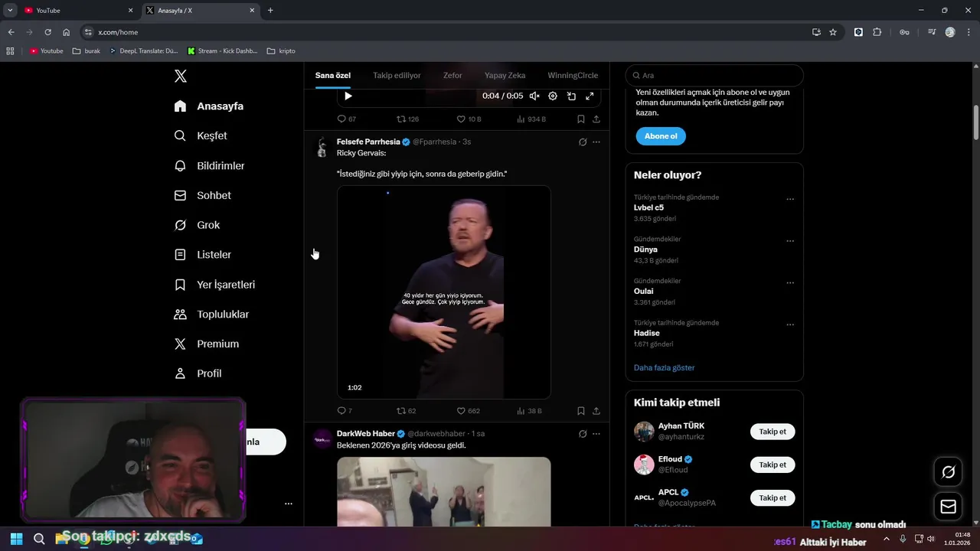Repost the Ricky Gervais post (62)

click(x=406, y=411)
